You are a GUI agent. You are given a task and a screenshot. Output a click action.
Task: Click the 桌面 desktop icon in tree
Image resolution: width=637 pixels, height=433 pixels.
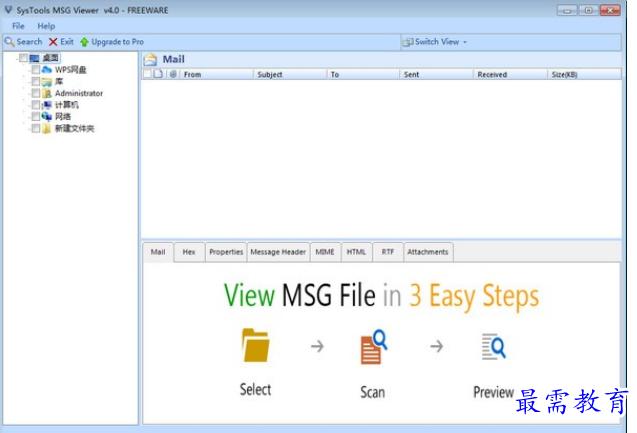35,58
